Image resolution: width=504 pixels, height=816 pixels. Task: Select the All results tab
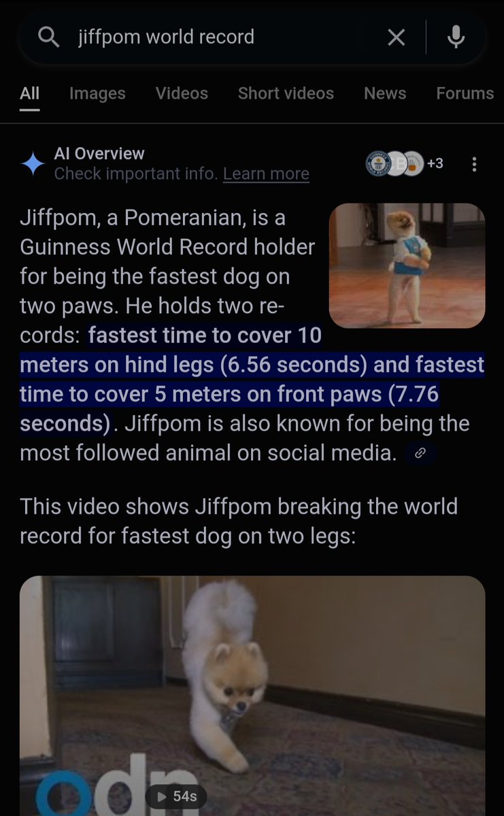30,93
